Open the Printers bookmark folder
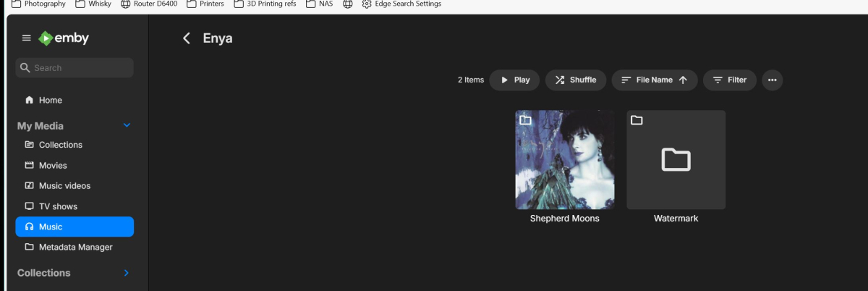 (205, 4)
